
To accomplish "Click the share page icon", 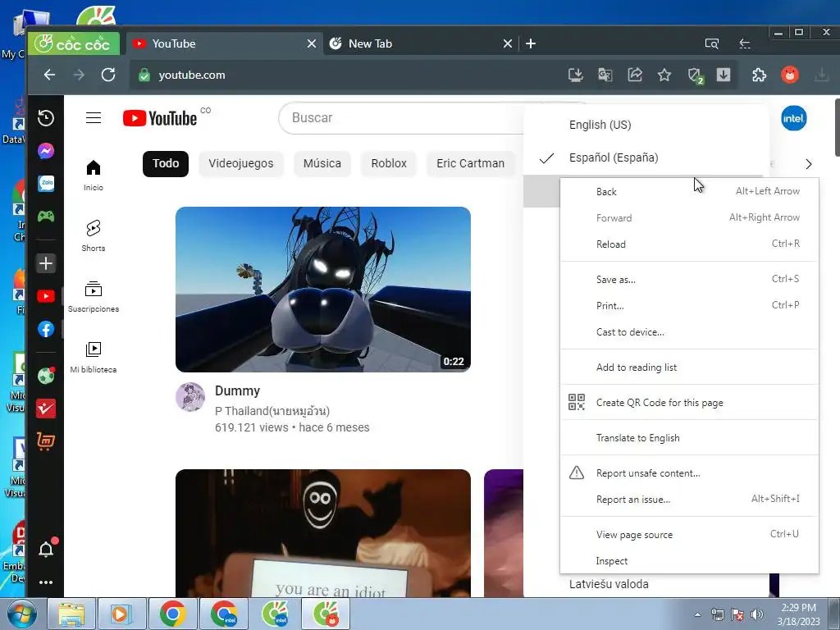I will pyautogui.click(x=635, y=75).
